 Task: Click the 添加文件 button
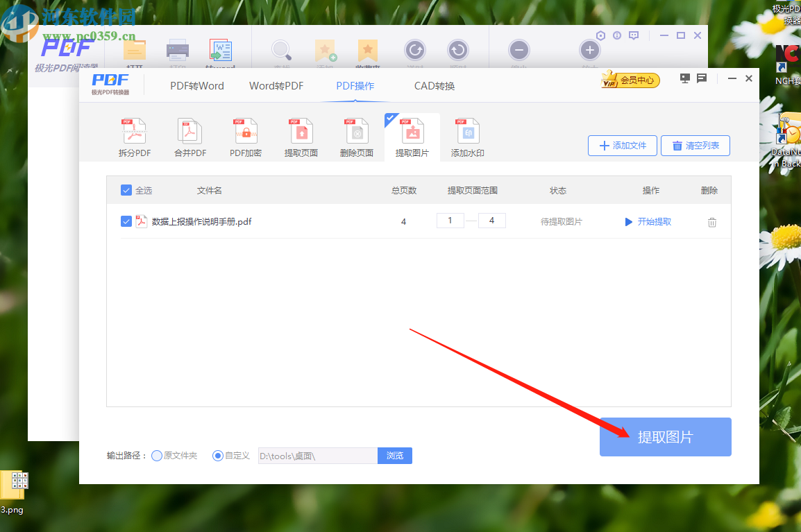click(x=622, y=146)
